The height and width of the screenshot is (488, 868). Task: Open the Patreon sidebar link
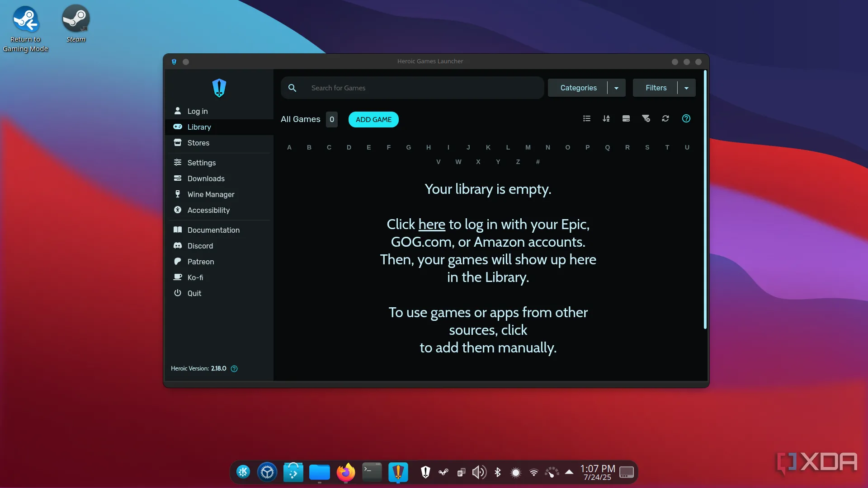pyautogui.click(x=219, y=262)
